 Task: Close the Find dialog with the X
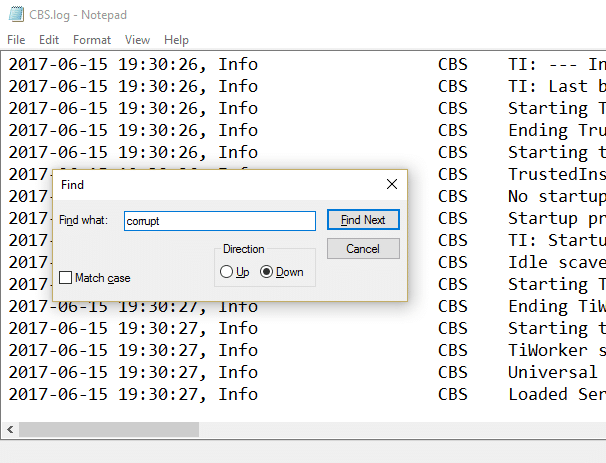[x=392, y=184]
